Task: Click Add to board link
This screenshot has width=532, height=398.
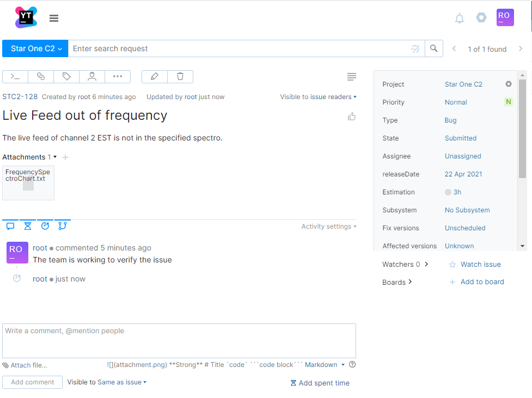Action: pyautogui.click(x=482, y=282)
